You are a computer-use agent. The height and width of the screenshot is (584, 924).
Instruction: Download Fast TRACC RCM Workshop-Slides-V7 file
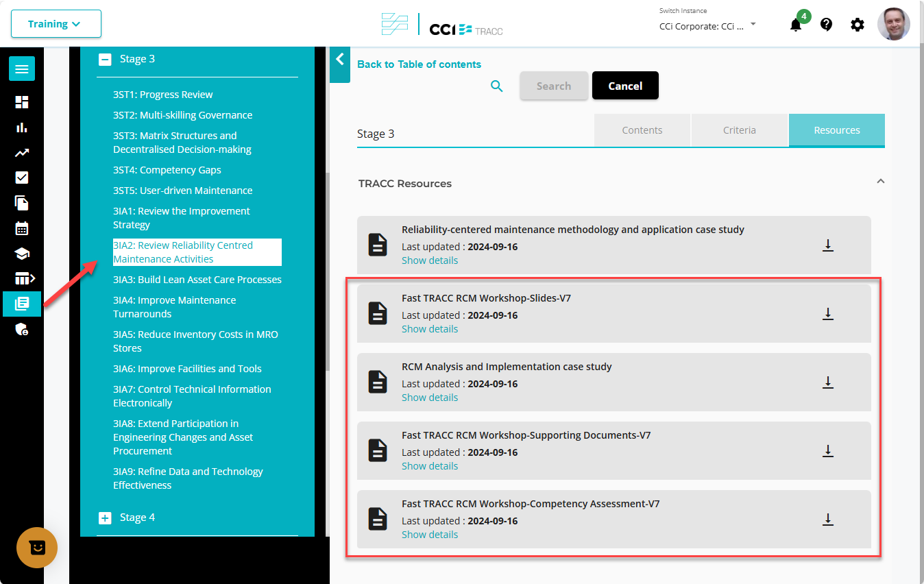(x=827, y=314)
